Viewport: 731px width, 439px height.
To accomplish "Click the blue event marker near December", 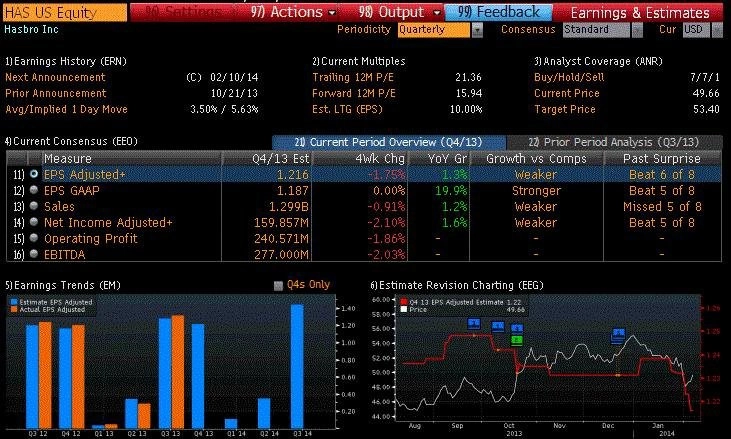I will point(619,334).
